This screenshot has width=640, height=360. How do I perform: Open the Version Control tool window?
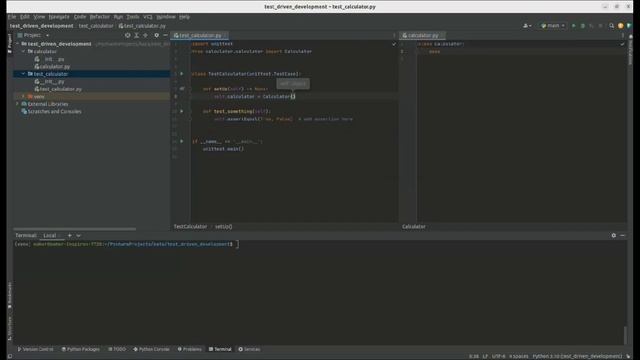coord(35,349)
